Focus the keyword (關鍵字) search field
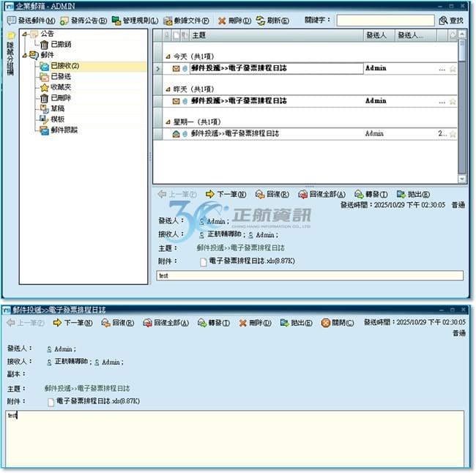This screenshot has height=473, width=476. (385, 21)
